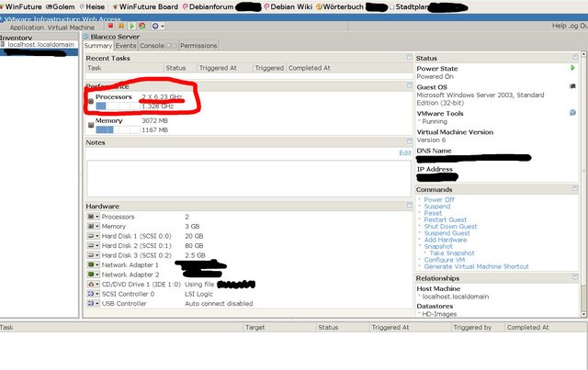This screenshot has width=588, height=370.
Task: Click the red Power Off toolbar icon
Action: (x=110, y=26)
